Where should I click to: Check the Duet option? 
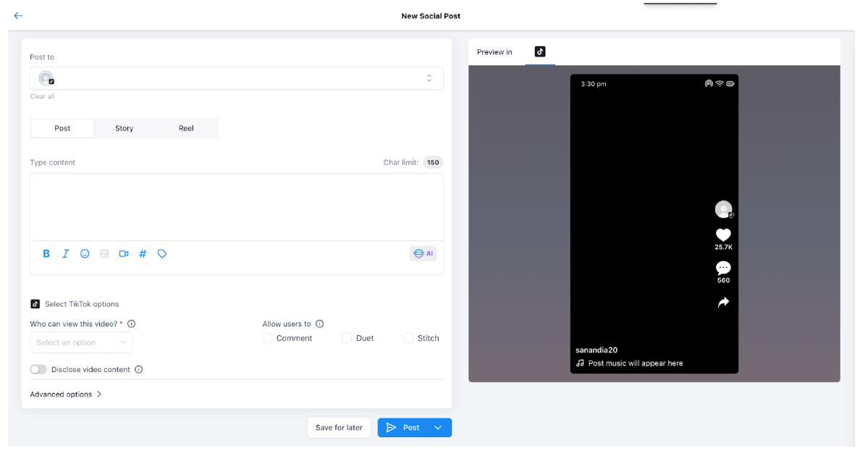(x=347, y=338)
